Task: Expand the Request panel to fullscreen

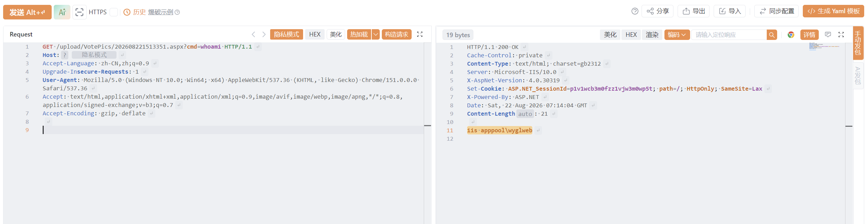Action: tap(420, 34)
